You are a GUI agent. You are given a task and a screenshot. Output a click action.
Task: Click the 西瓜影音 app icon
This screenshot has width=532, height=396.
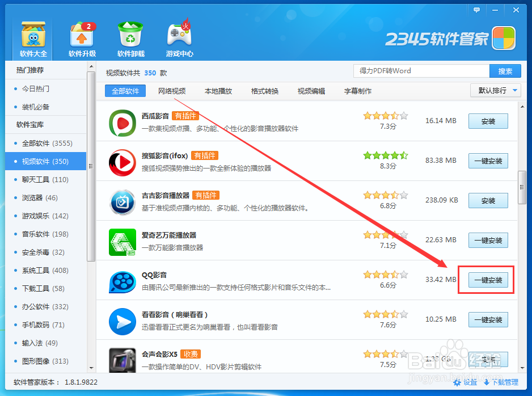(x=122, y=123)
